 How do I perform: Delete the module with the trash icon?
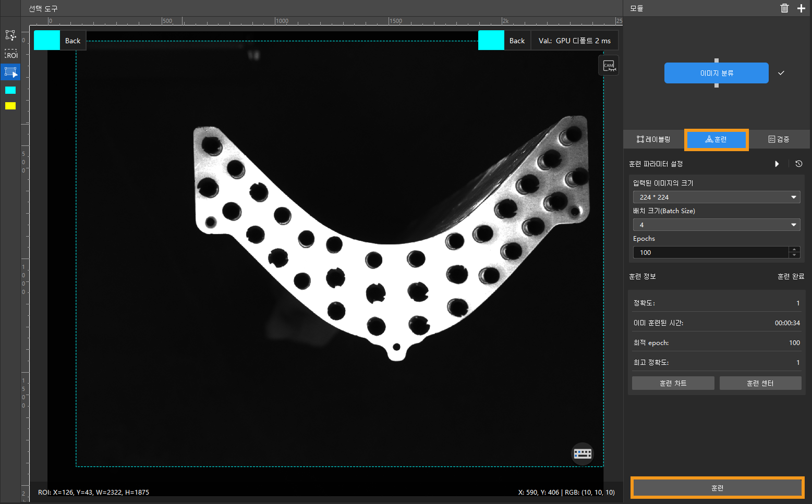784,8
